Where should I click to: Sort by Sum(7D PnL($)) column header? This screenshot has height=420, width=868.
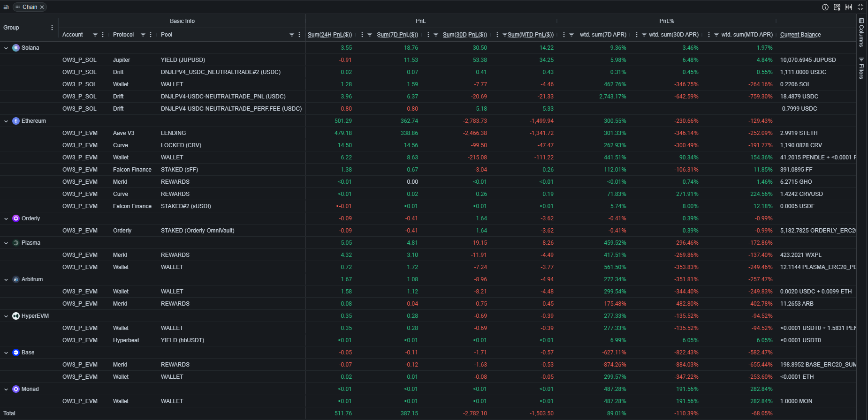(397, 35)
